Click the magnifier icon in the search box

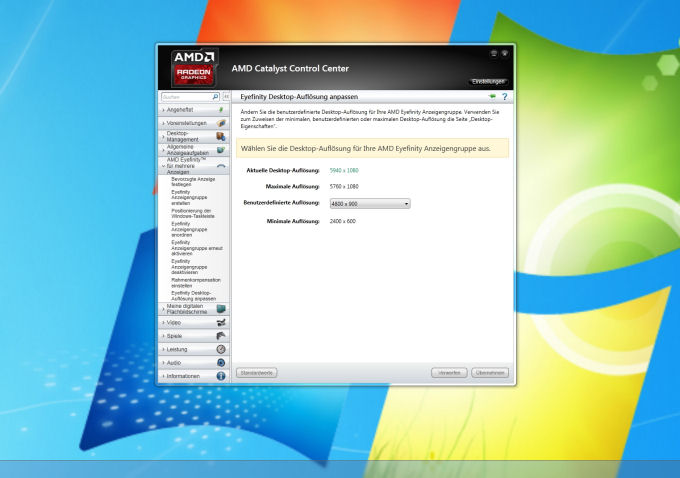[x=215, y=97]
